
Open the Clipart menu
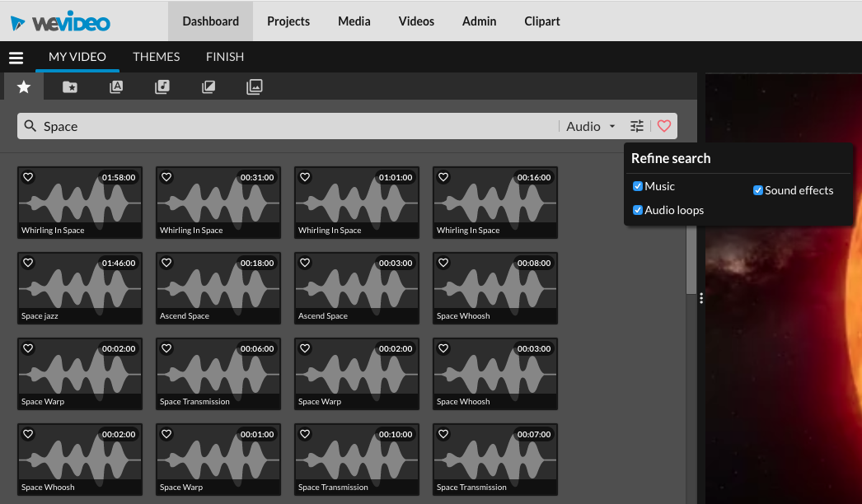click(542, 21)
